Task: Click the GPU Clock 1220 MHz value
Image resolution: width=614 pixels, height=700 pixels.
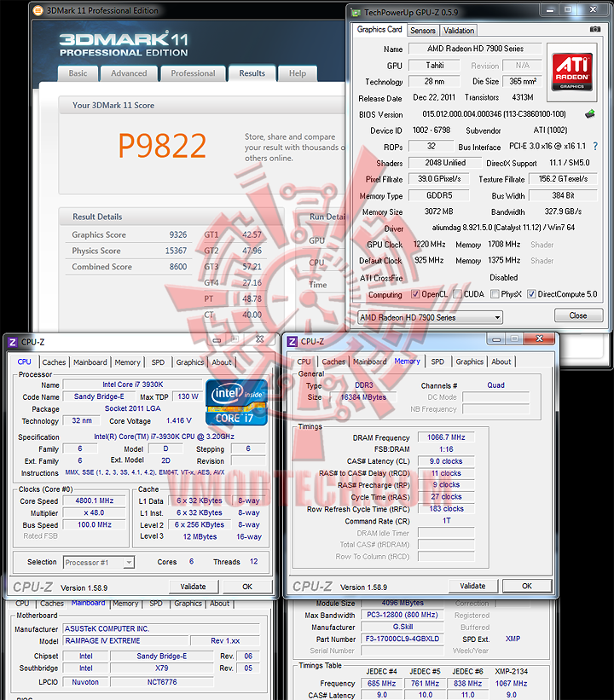Action: [429, 244]
